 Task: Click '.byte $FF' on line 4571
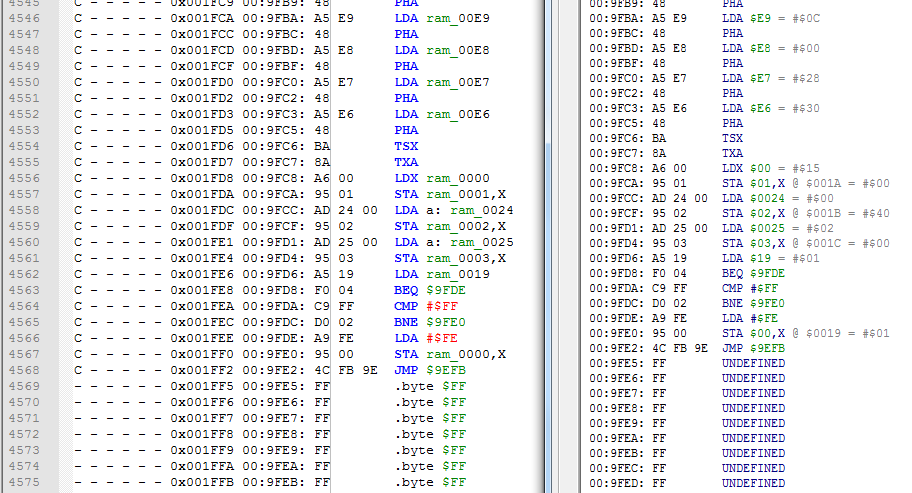tap(430, 418)
